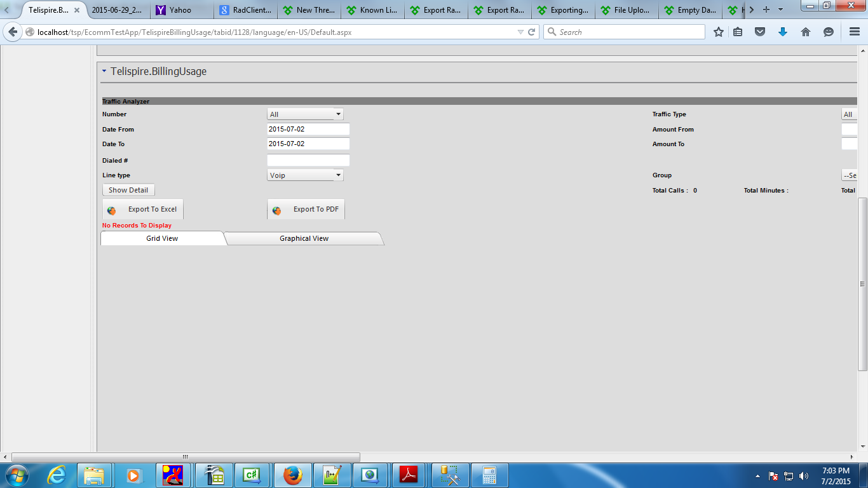Viewport: 868px width, 488px height.
Task: Open the address bar history dropdown
Action: coord(520,32)
